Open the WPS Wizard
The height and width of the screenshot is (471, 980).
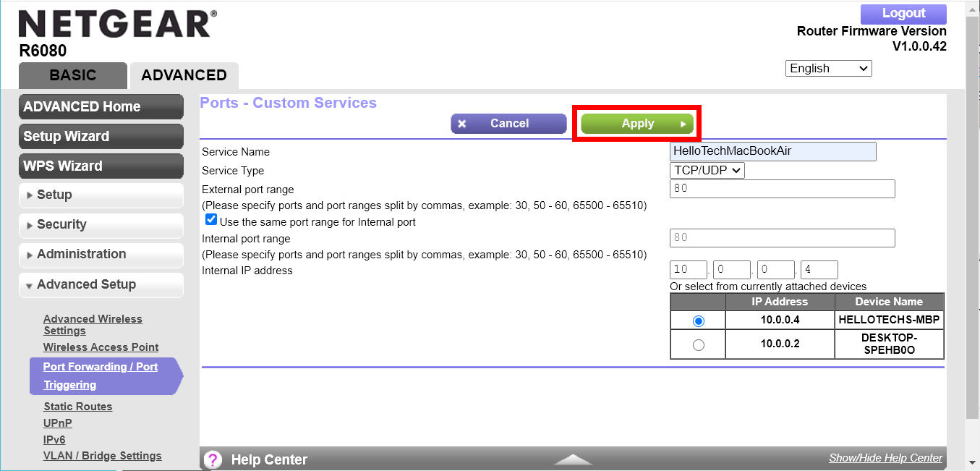[x=101, y=166]
